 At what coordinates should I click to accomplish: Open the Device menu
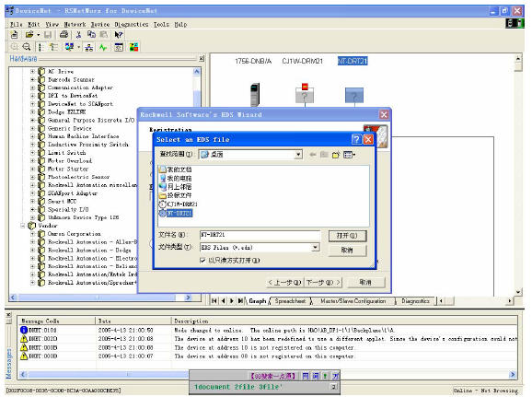100,25
